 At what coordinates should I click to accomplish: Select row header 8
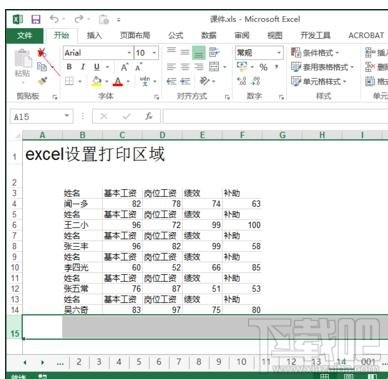(14, 246)
